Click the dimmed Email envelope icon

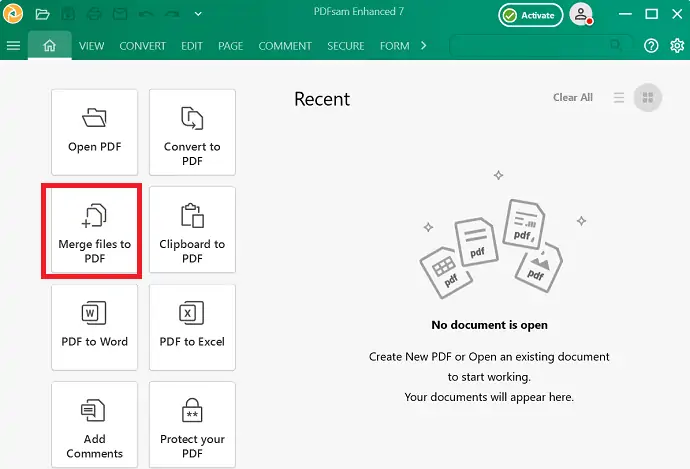(120, 14)
